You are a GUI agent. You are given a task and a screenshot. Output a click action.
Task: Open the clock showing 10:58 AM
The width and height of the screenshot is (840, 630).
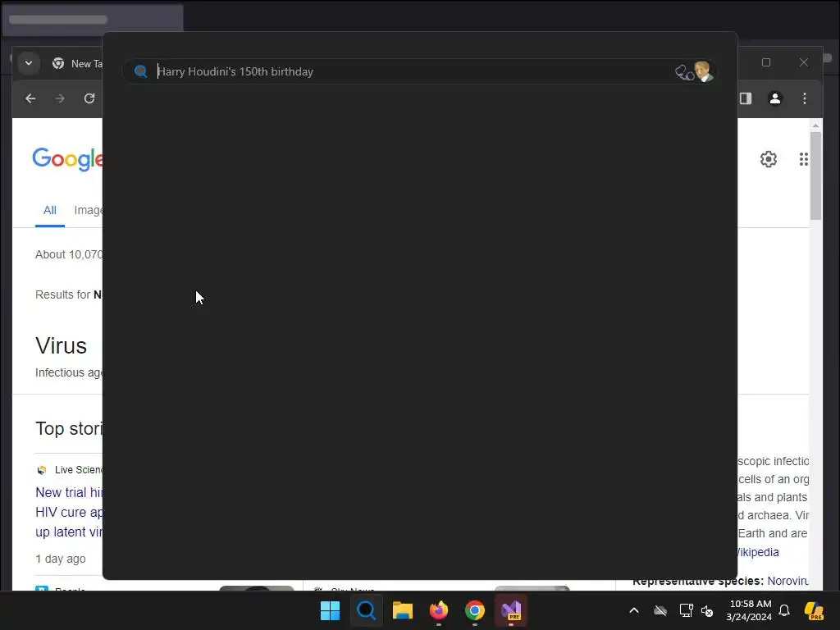(x=749, y=610)
